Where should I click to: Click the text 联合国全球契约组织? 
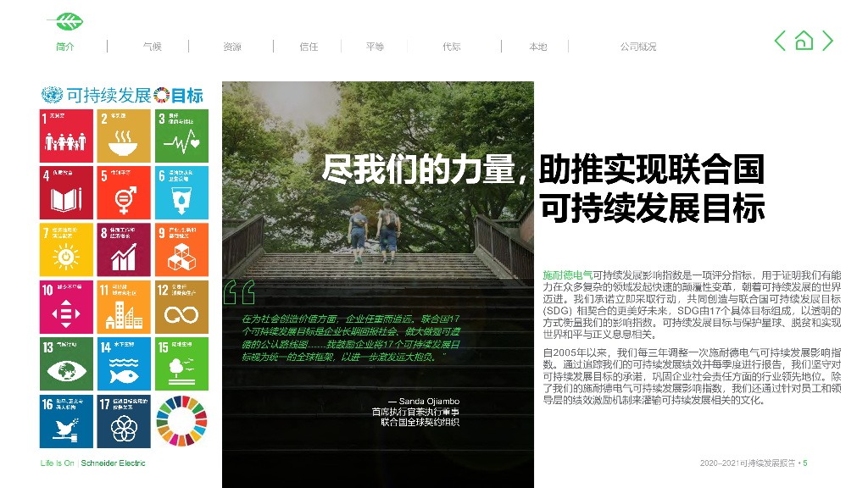coord(420,422)
